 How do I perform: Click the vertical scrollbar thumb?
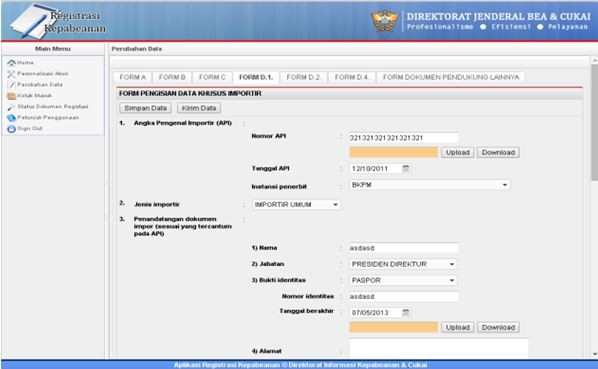pyautogui.click(x=594, y=122)
